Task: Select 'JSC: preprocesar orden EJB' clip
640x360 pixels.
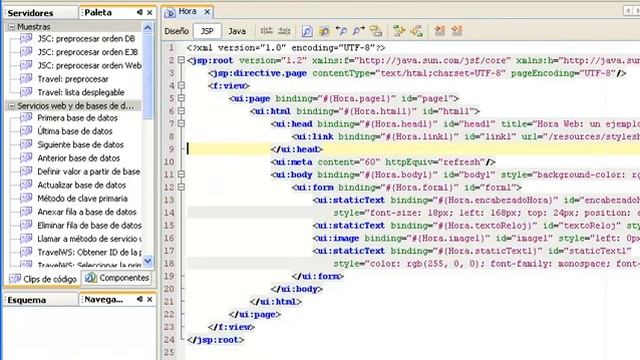Action: tap(88, 52)
